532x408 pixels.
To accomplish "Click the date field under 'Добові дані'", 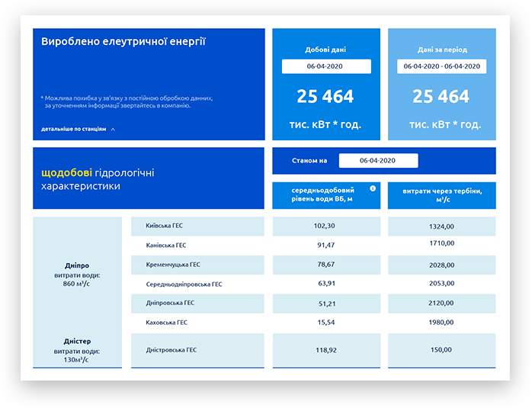I will (326, 66).
